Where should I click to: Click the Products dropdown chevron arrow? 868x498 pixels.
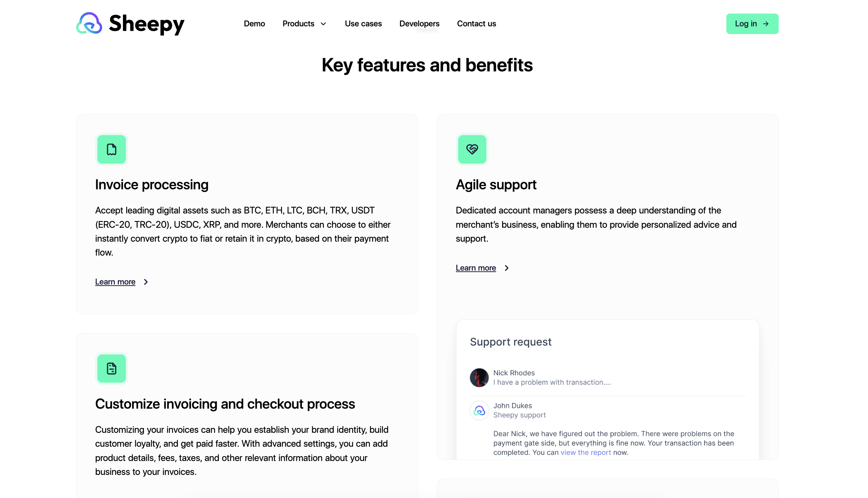coord(323,24)
